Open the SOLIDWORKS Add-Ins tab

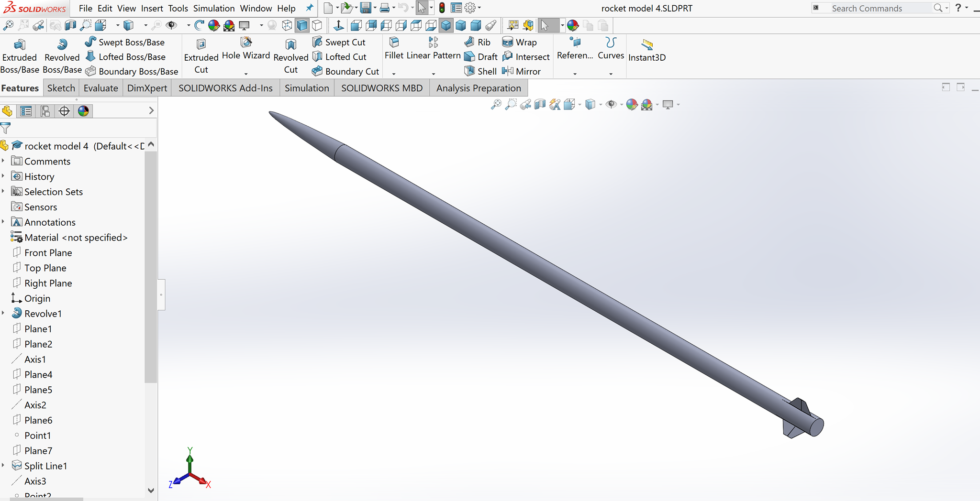(x=225, y=88)
